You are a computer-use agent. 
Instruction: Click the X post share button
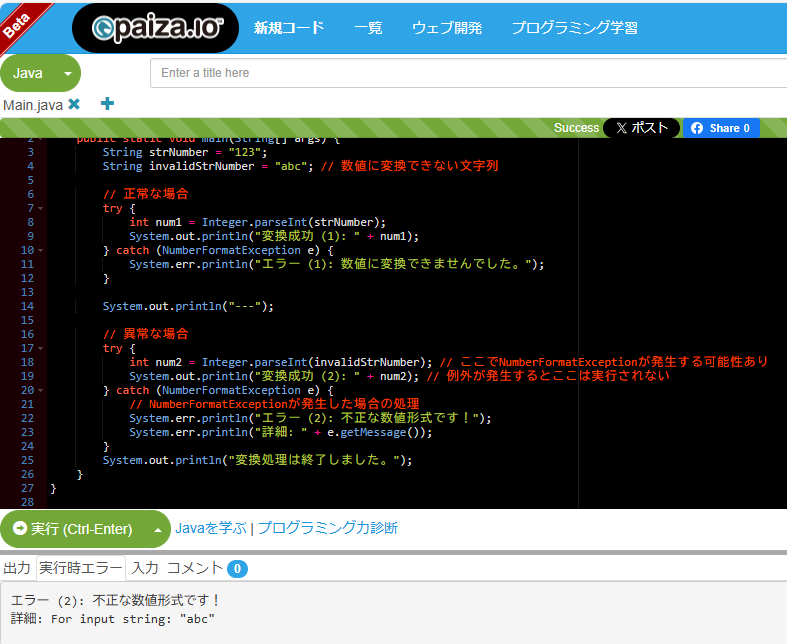point(641,128)
